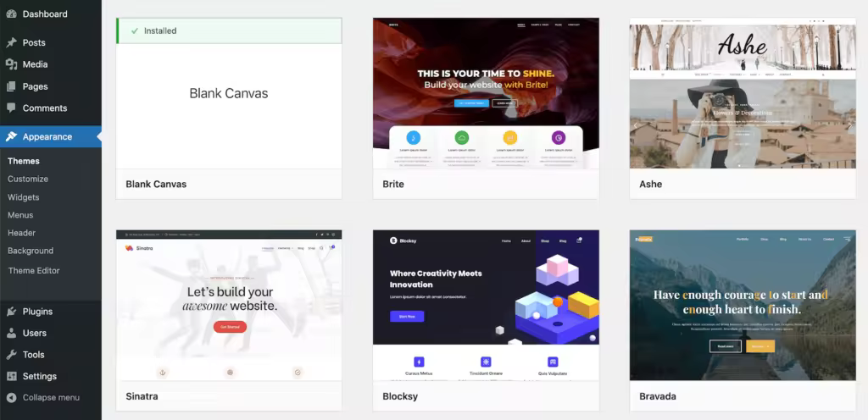Click the Media library icon

pos(11,64)
